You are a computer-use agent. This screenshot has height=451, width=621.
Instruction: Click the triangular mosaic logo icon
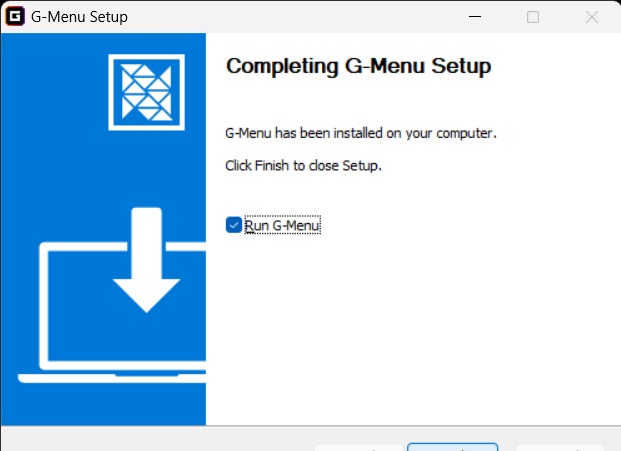(147, 92)
